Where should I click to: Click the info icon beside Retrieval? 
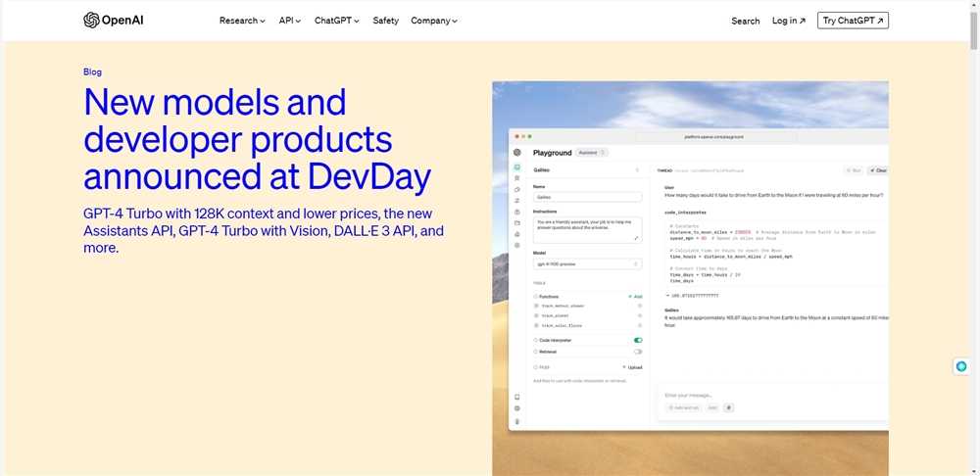pyautogui.click(x=536, y=352)
